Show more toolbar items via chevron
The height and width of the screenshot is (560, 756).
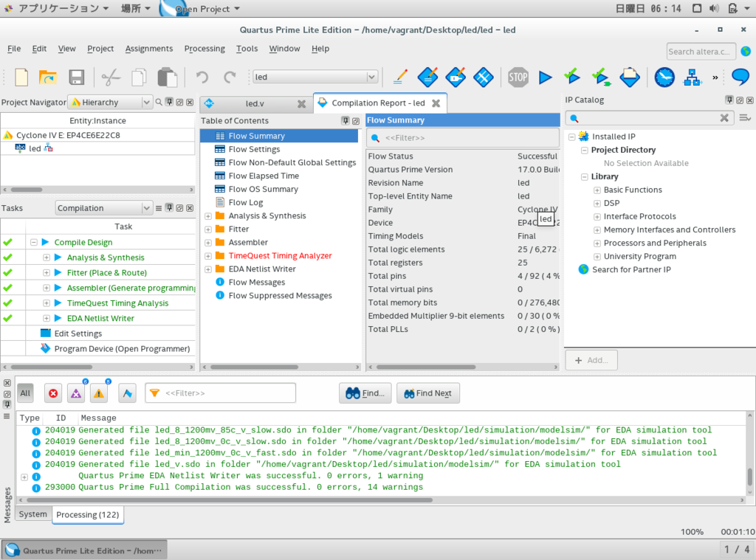[715, 77]
